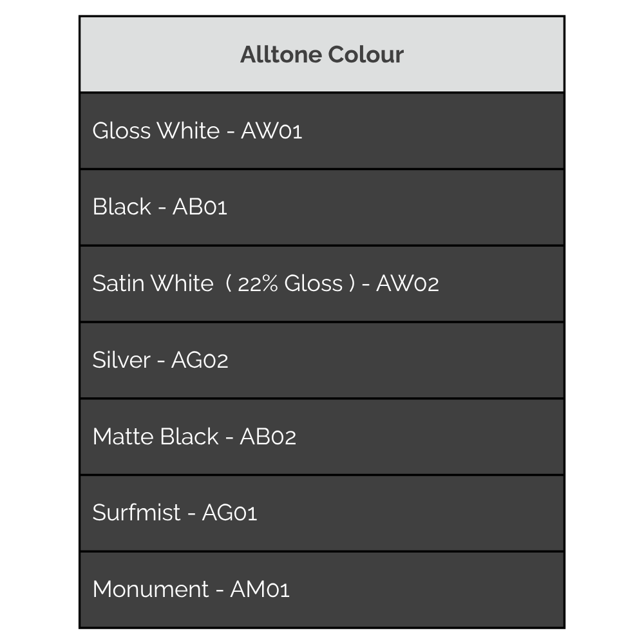Viewport: 644px width, 644px height.
Task: Choose the Monument colour row
Action: [321, 589]
